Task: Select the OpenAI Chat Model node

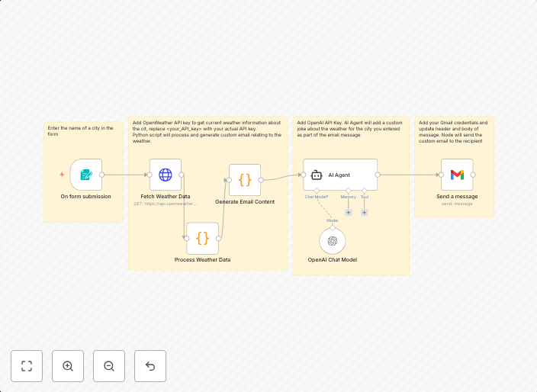Action: 332,241
